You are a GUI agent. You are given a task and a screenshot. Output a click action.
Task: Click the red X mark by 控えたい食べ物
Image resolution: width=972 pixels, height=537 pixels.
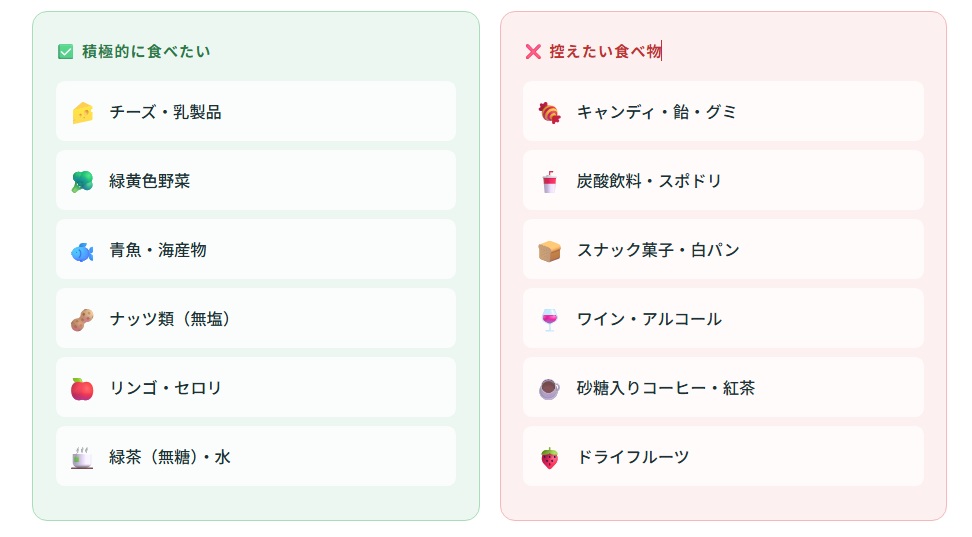tap(533, 51)
